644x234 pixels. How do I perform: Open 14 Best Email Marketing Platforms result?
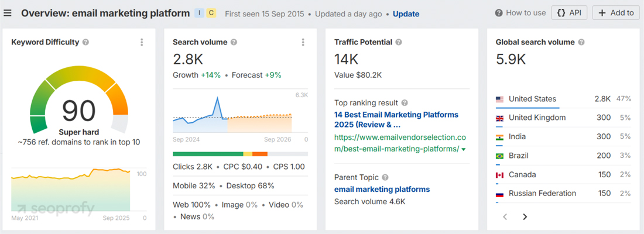[x=396, y=119]
